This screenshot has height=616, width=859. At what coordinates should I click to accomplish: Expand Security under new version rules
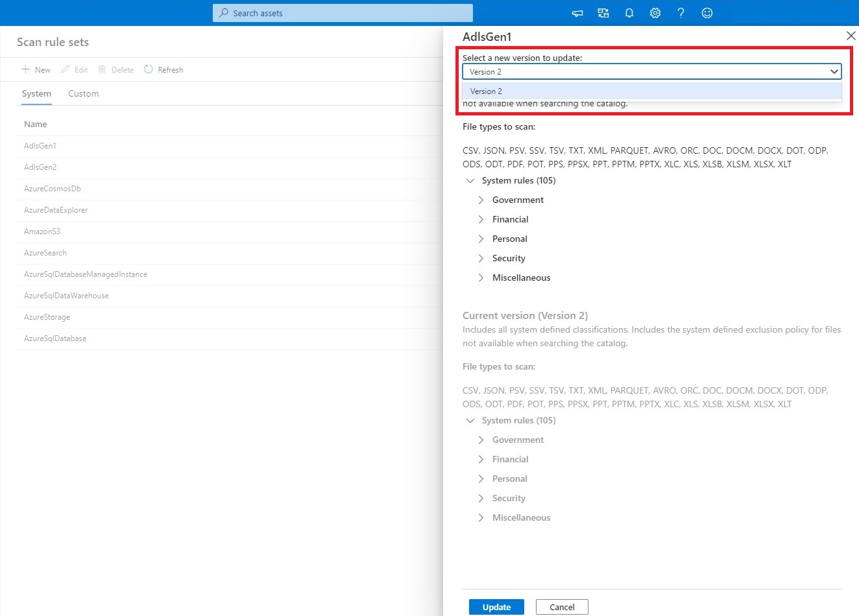[481, 259]
